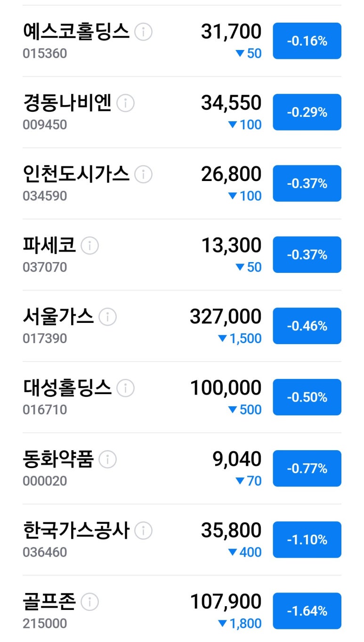Viewport: 364px width, 642px height.
Task: Tap the info icon for 인천도시가스
Action: point(144,174)
